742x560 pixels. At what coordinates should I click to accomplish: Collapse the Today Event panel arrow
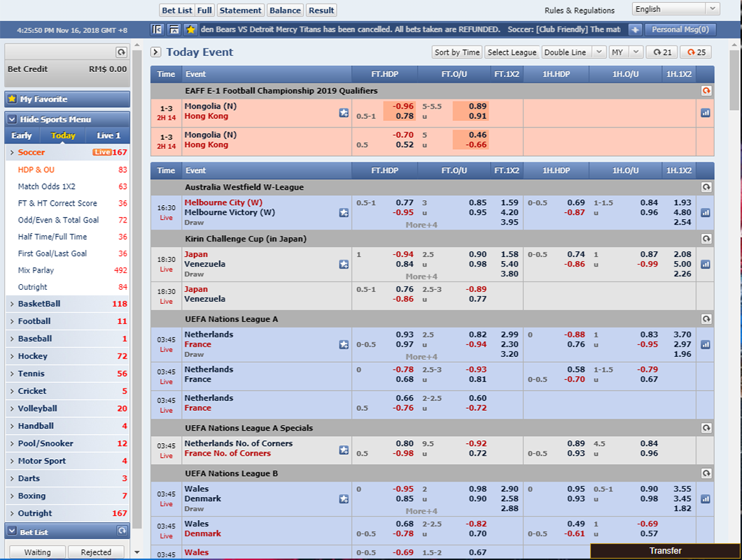point(156,52)
